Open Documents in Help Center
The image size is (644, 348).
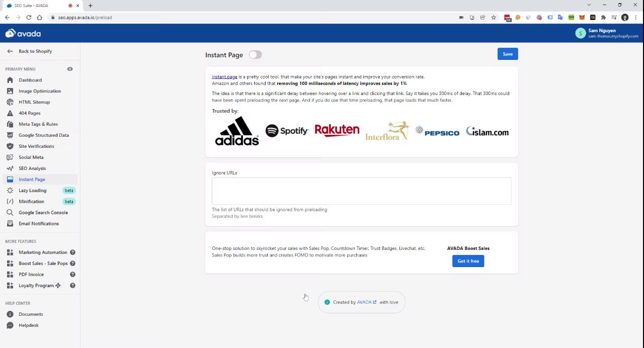31,314
